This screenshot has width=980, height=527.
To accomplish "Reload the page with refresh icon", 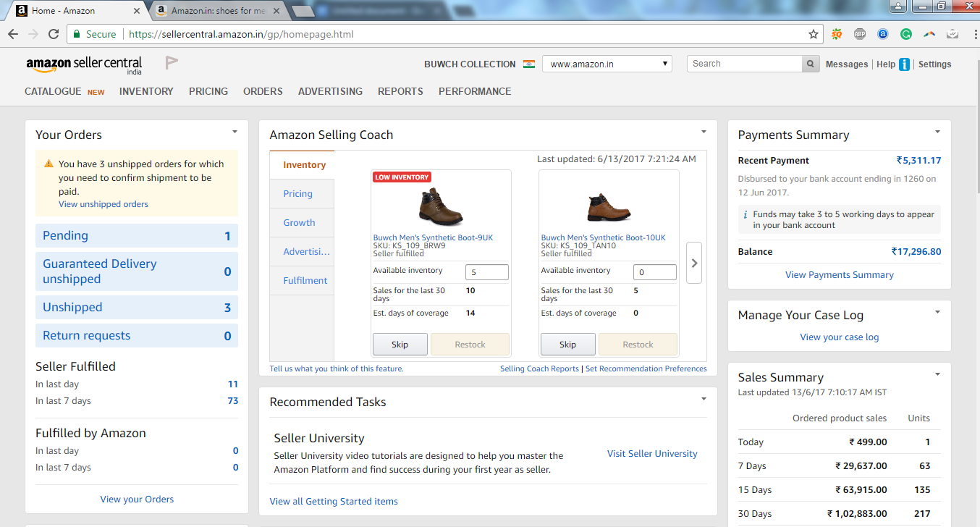I will (x=54, y=34).
